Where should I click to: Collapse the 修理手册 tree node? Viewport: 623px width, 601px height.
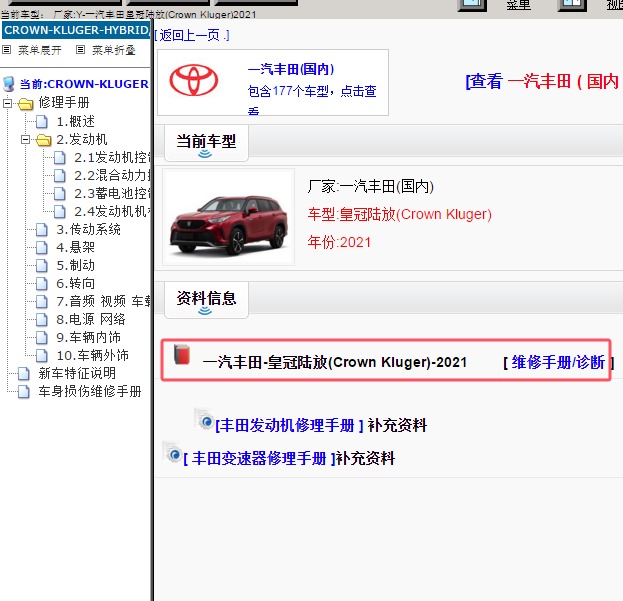point(7,104)
